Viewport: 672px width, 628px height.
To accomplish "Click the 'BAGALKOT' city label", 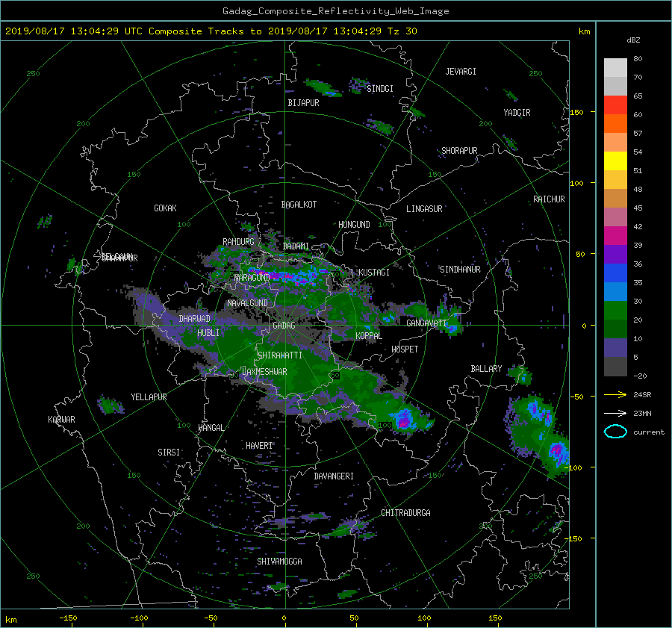I will 299,205.
